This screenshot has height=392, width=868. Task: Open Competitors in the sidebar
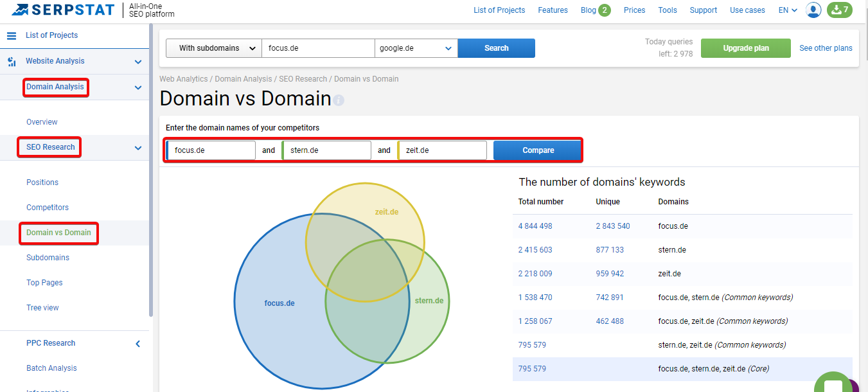pyautogui.click(x=48, y=208)
